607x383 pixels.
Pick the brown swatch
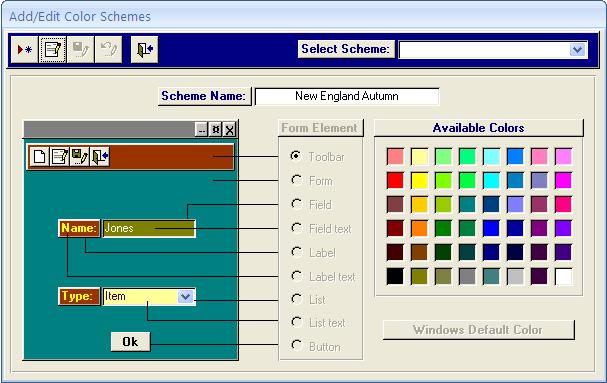click(419, 252)
